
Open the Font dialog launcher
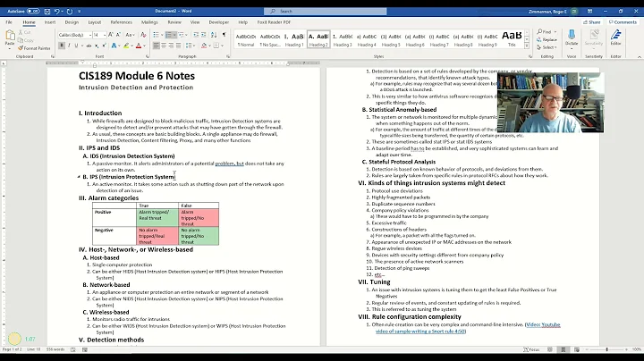[148, 56]
